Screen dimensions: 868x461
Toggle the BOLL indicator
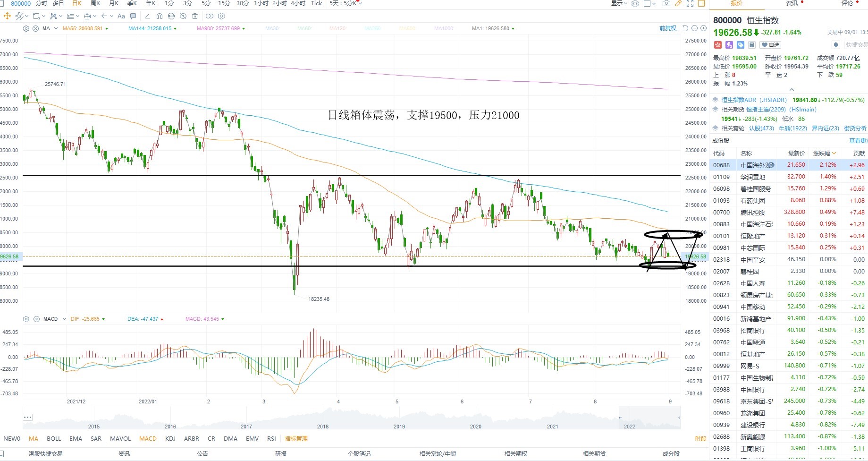54,439
